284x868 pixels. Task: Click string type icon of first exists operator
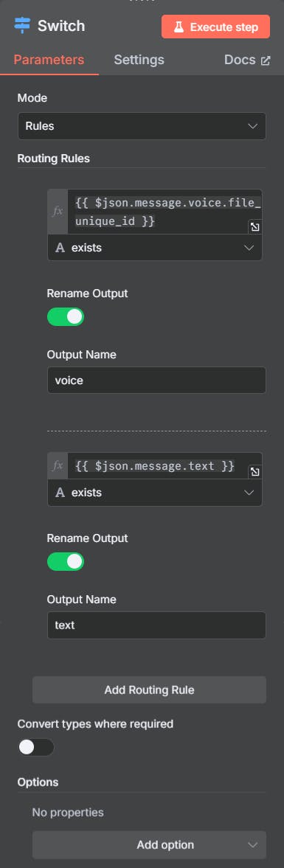(x=60, y=248)
